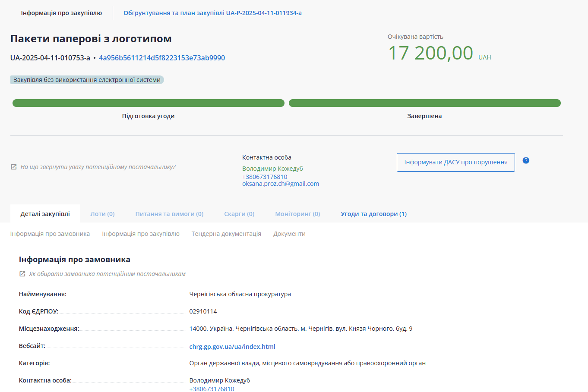Screen dimensions: 588x392
Task: Jump to Тендерна документація section
Action: coord(226,234)
